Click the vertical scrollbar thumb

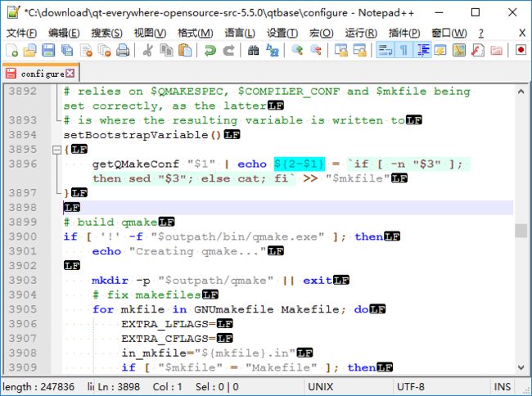521,231
